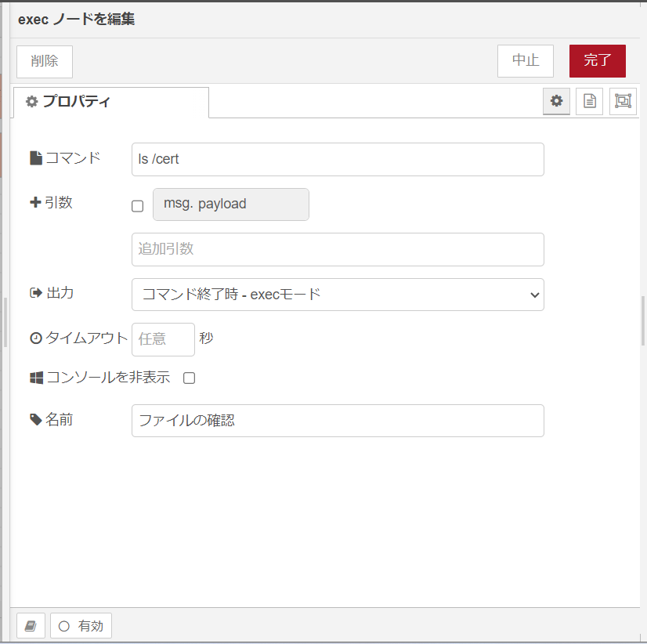The width and height of the screenshot is (647, 644).
Task: Click the タイムアウト seconds input field
Action: click(x=163, y=339)
